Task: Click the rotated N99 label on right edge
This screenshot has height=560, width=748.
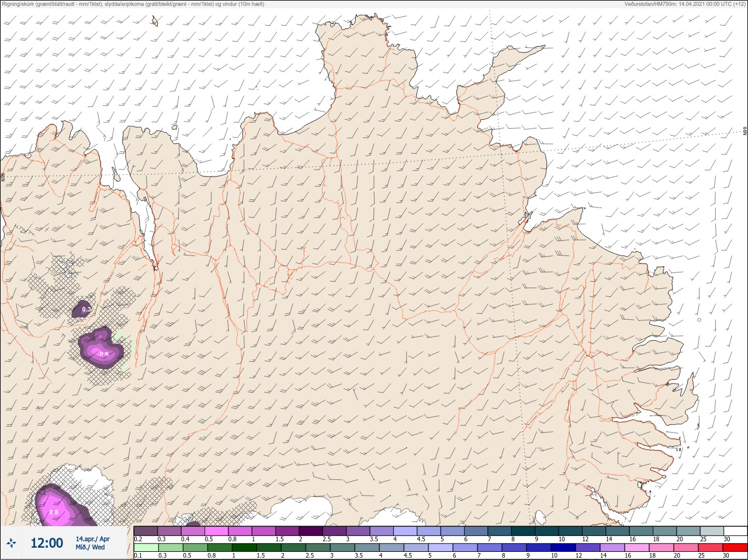Action: tap(745, 131)
